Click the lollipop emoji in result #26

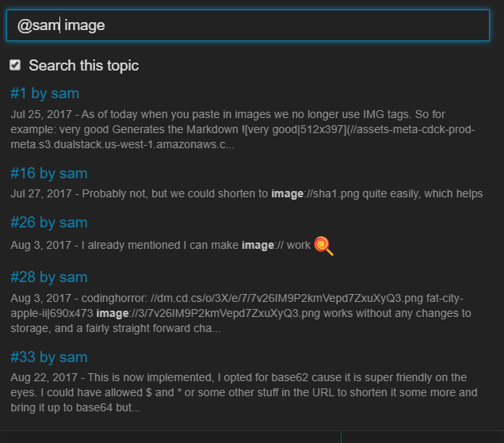(x=323, y=246)
